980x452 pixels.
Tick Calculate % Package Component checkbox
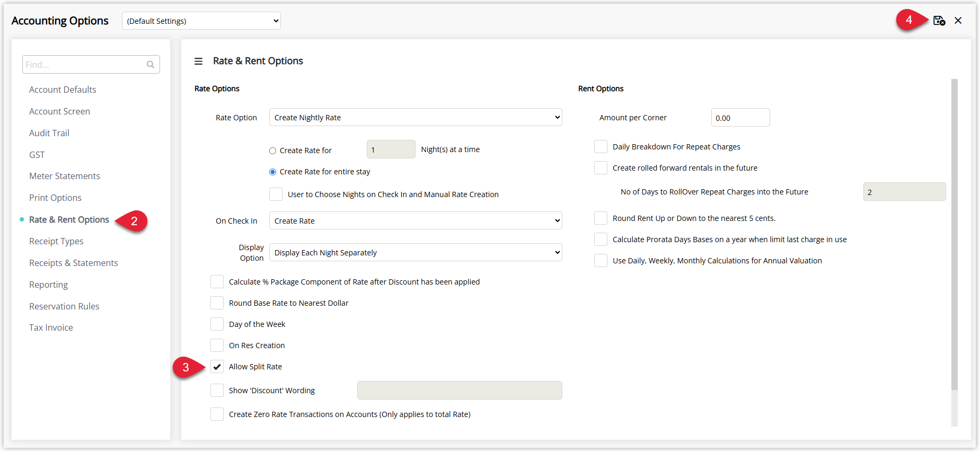[x=217, y=282]
